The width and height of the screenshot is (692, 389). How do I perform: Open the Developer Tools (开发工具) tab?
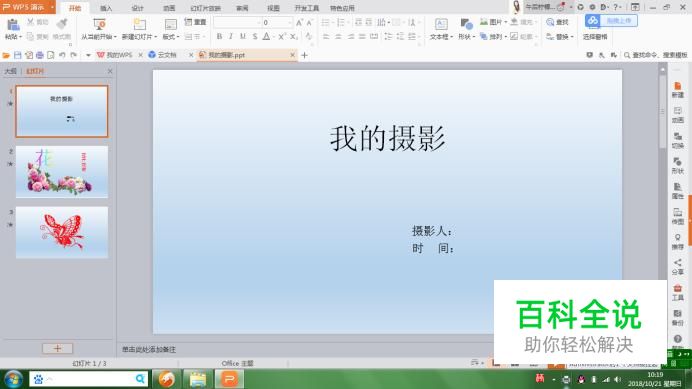[307, 8]
